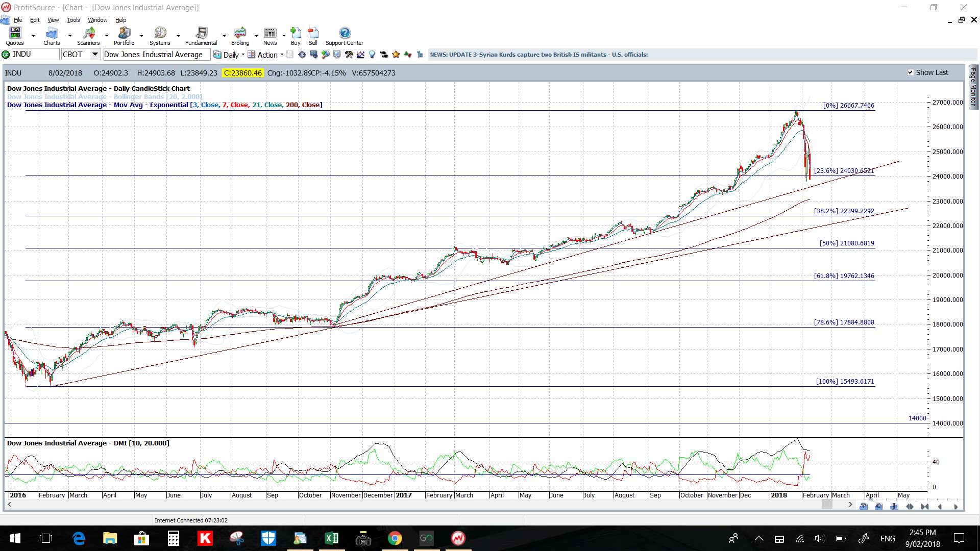Screen dimensions: 980x551
Task: Open the Fundamental data tool
Action: (201, 36)
